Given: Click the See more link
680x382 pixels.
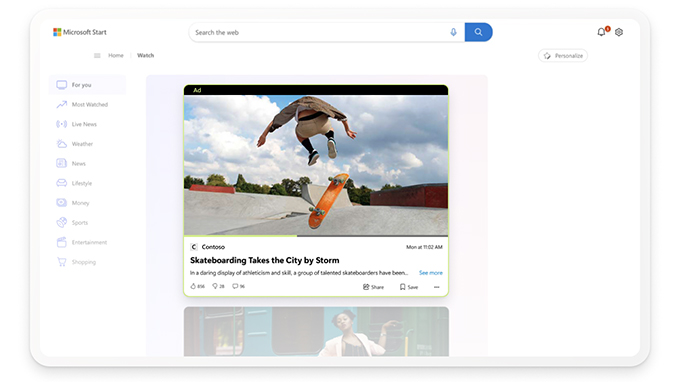Looking at the screenshot, I should pyautogui.click(x=431, y=273).
